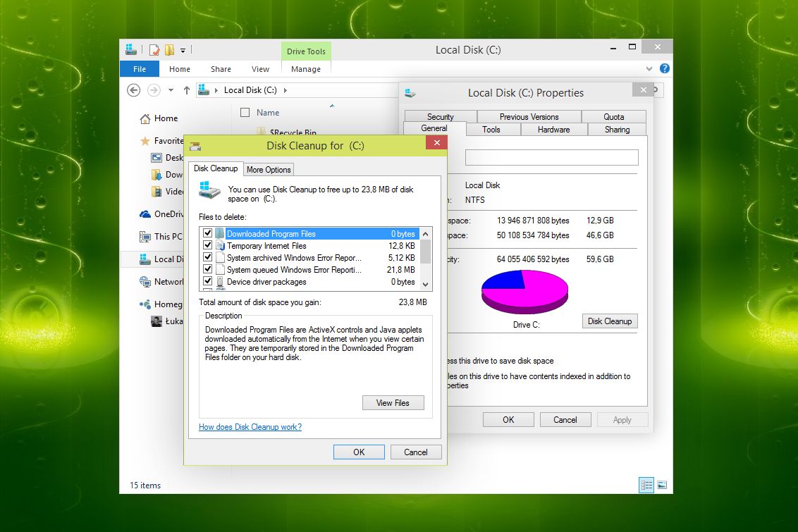Click Disk Cleanup title bar icon
The width and height of the screenshot is (798, 532).
click(x=195, y=147)
